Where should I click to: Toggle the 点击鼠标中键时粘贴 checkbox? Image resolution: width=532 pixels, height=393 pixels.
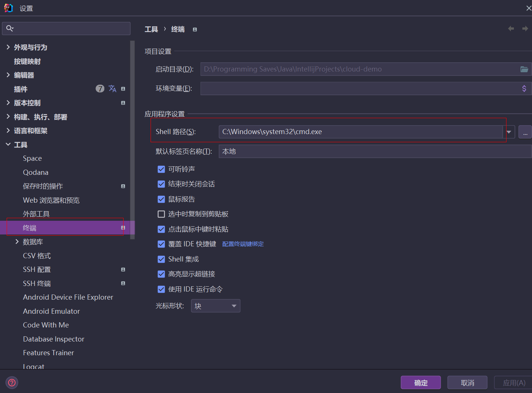tap(161, 229)
